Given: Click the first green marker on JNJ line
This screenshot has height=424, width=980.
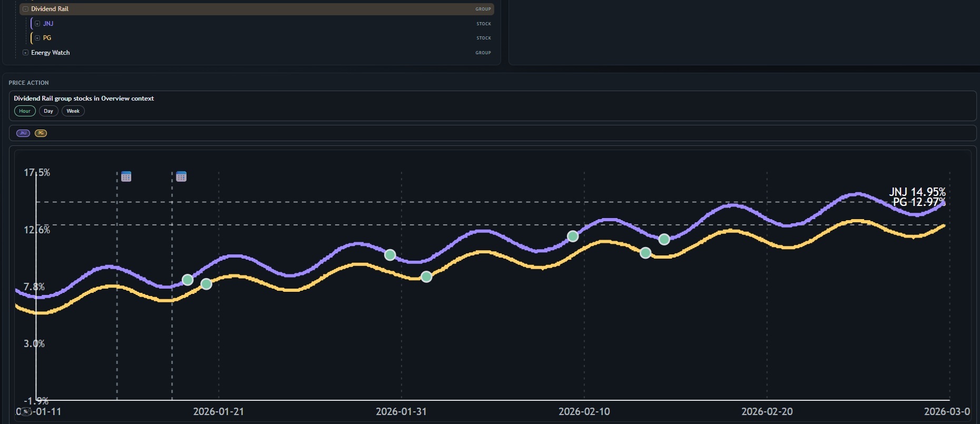Looking at the screenshot, I should tap(188, 280).
